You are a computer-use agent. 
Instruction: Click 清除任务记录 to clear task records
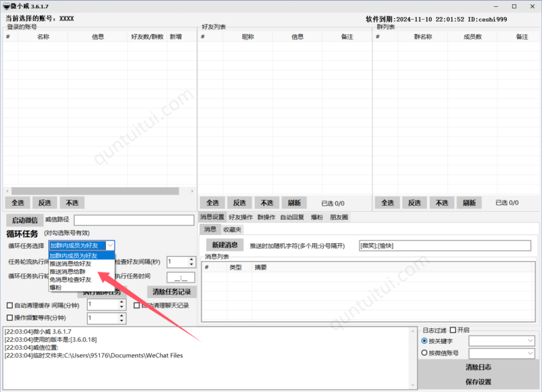click(171, 291)
